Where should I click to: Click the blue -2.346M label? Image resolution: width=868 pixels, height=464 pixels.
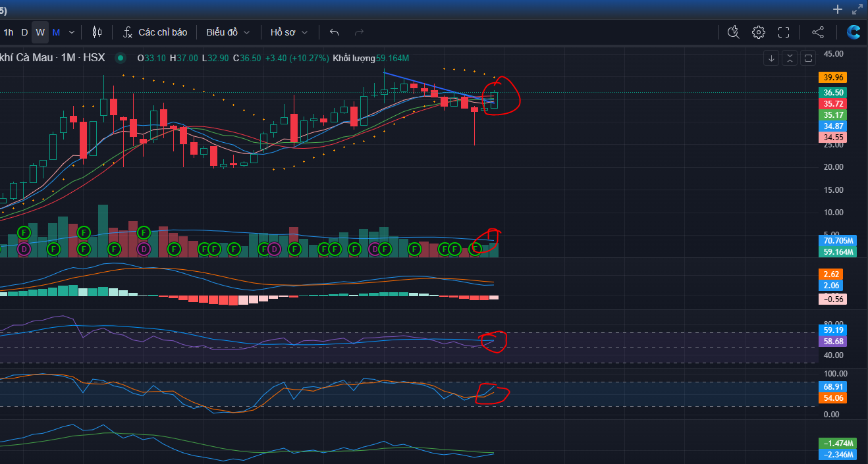[838, 455]
